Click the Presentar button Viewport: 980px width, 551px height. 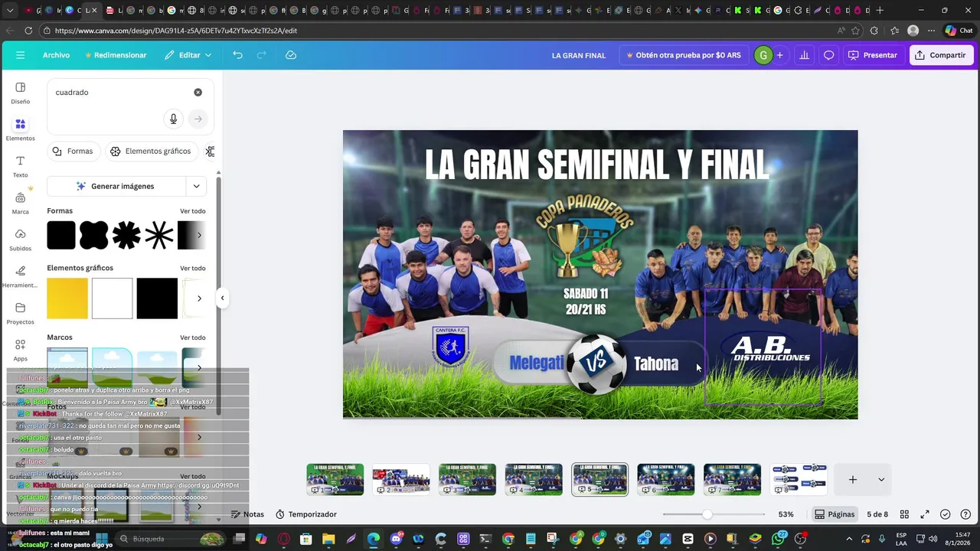point(873,55)
